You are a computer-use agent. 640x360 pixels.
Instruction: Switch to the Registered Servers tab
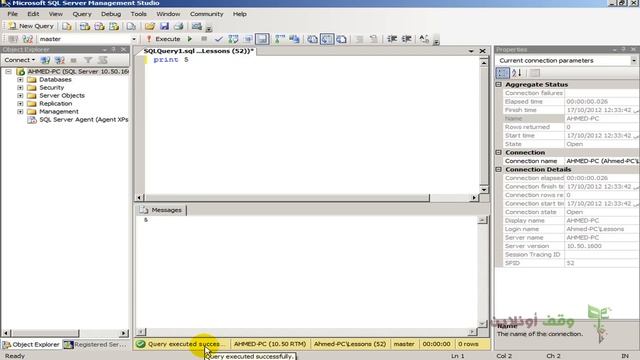coord(96,344)
